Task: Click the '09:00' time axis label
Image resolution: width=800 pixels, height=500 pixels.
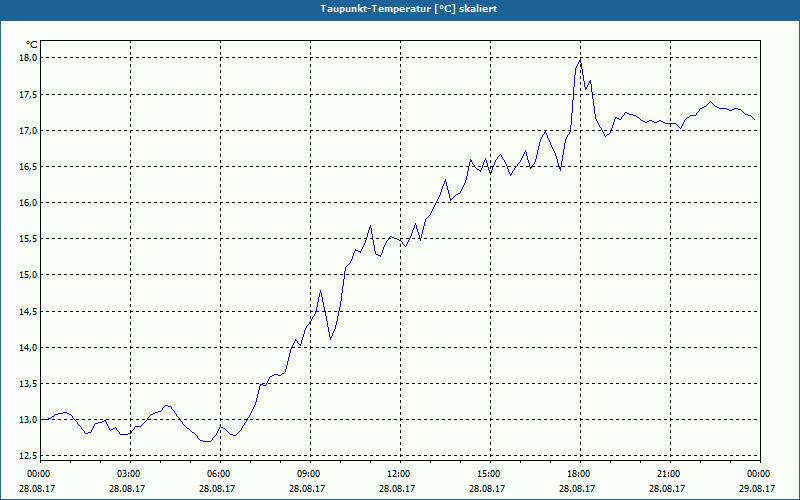Action: pos(310,474)
